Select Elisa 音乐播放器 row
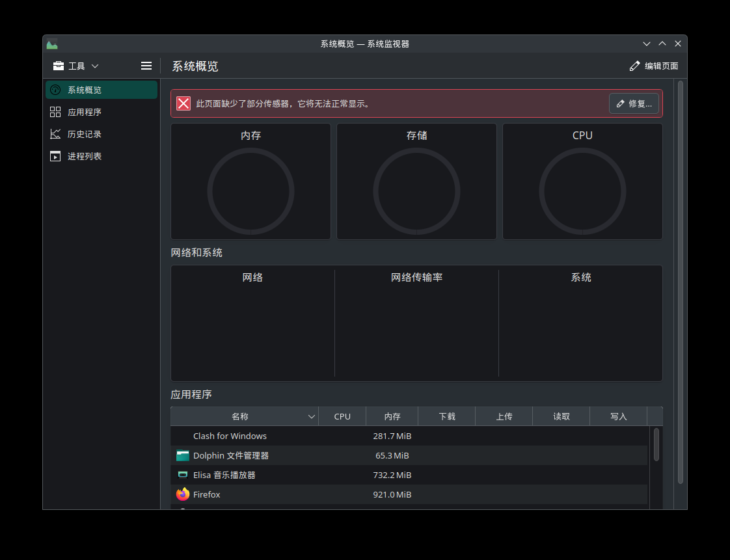Viewport: 730px width, 560px height. coord(409,475)
